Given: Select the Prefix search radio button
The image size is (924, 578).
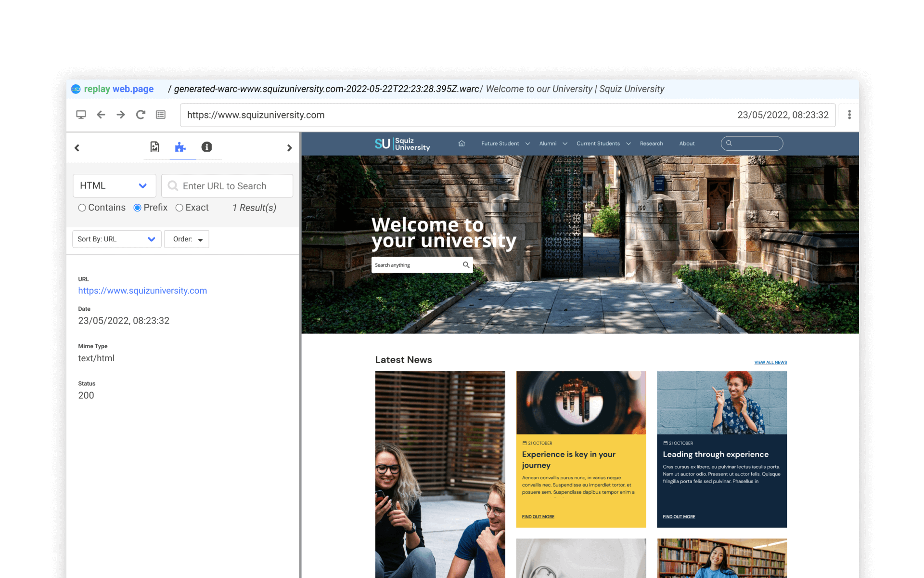Looking at the screenshot, I should (137, 208).
